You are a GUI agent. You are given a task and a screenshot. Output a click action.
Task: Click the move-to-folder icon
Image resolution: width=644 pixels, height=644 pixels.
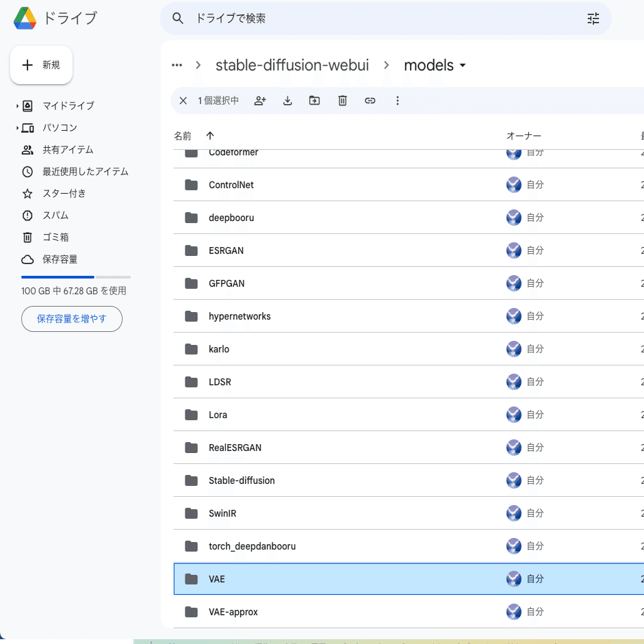(x=315, y=101)
